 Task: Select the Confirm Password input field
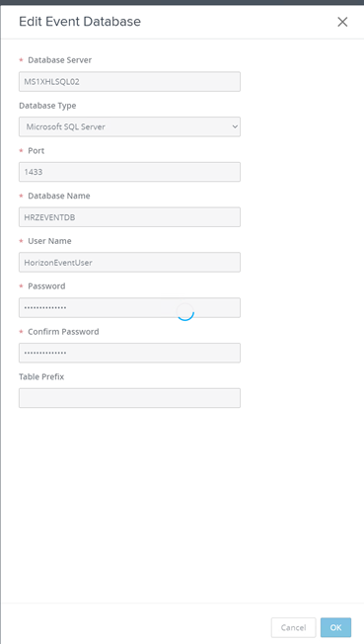tap(129, 353)
